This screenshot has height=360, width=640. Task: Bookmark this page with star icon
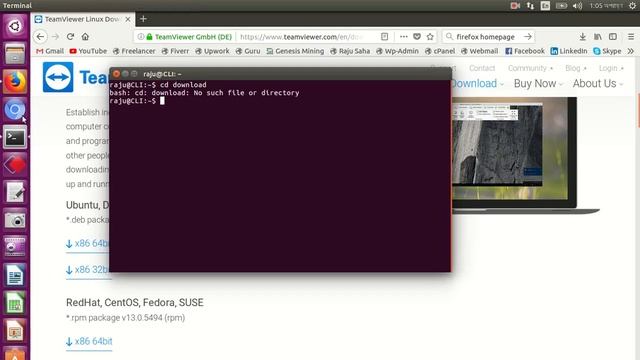click(430, 37)
